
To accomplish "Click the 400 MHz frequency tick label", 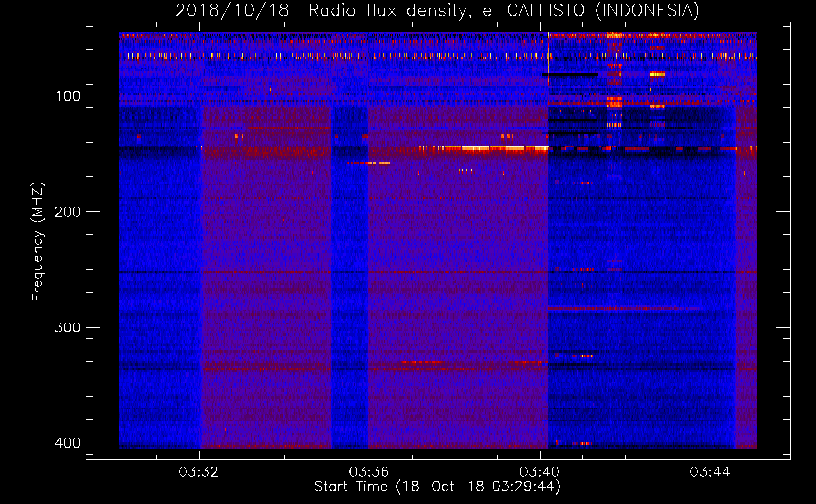I will (x=68, y=443).
